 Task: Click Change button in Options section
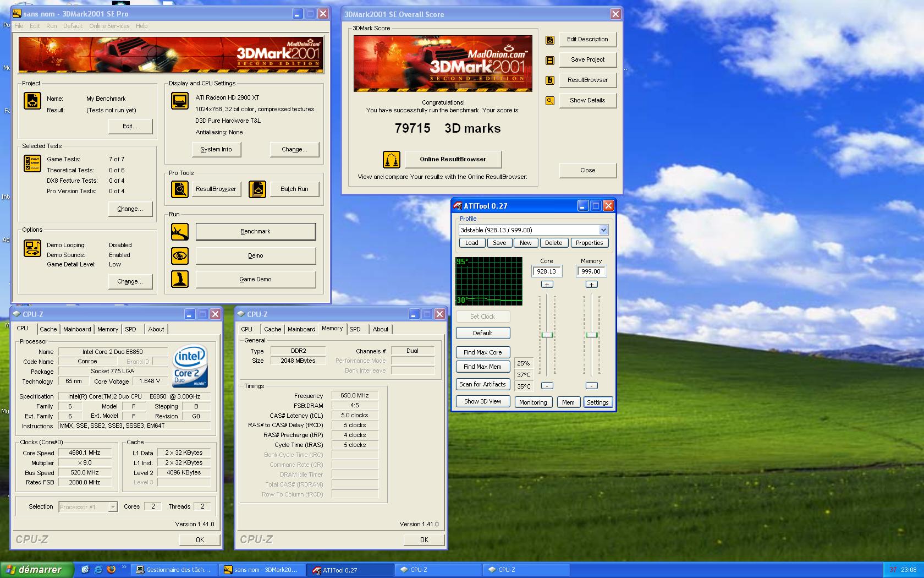[x=130, y=281]
